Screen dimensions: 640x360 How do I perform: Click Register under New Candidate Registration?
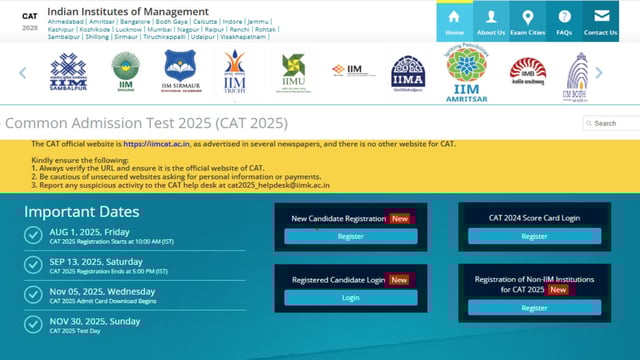click(351, 236)
